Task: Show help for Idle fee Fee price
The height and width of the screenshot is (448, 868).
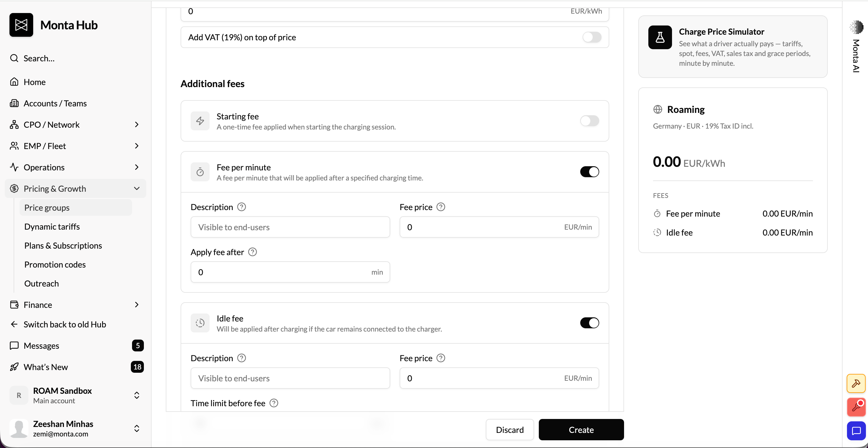Action: coord(441,358)
